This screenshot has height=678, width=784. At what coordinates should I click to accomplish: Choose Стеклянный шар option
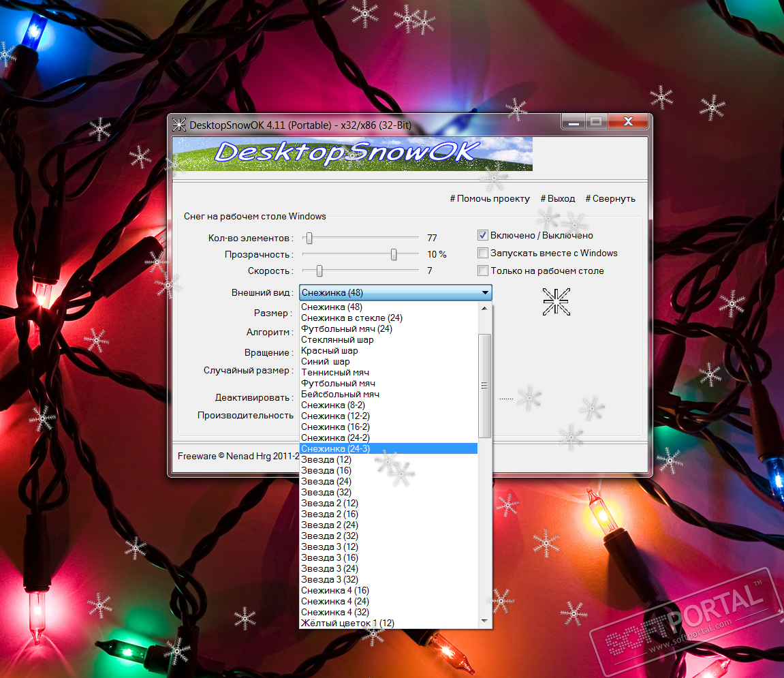tap(388, 340)
